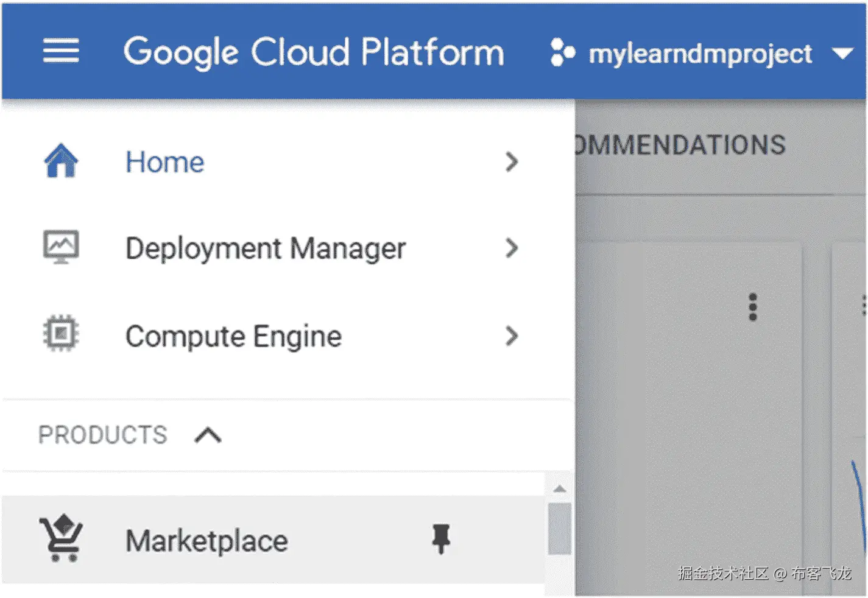This screenshot has width=868, height=598.
Task: Click the products list scrollbar thumb
Action: point(559,529)
